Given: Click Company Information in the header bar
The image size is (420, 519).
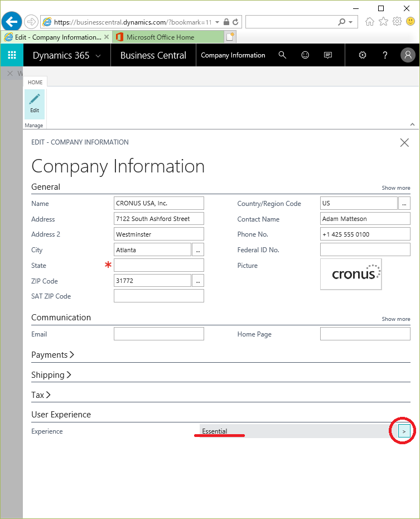Looking at the screenshot, I should pyautogui.click(x=233, y=55).
